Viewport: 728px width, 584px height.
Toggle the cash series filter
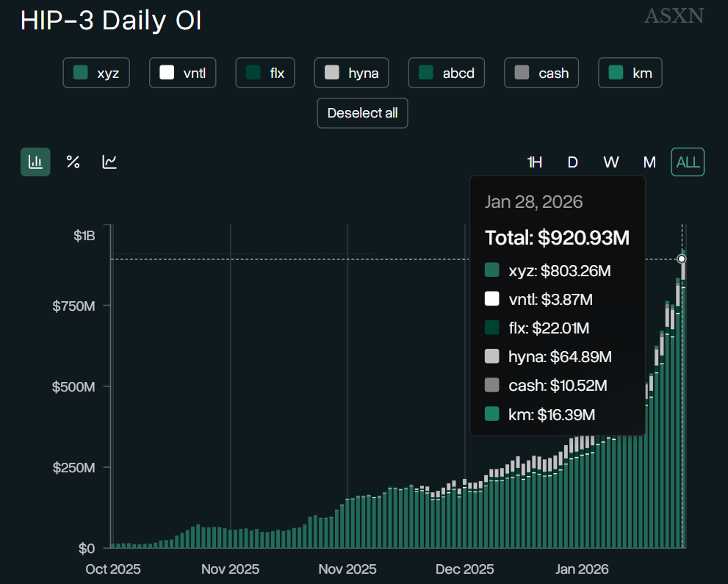[541, 73]
